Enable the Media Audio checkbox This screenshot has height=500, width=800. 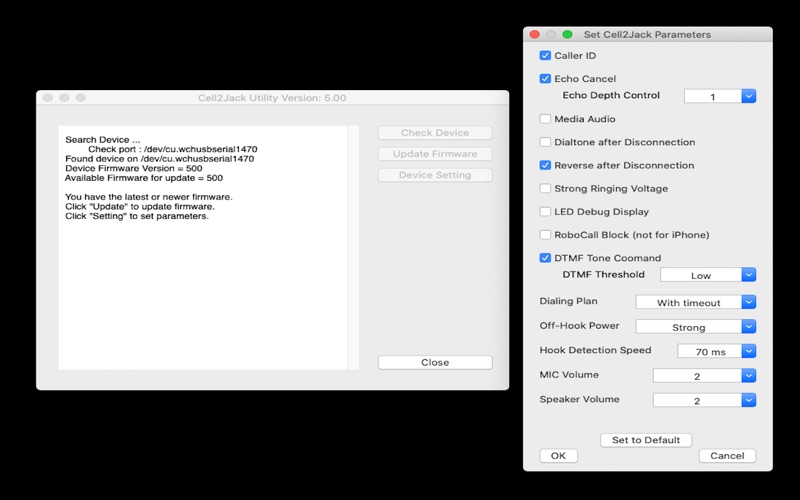(545, 119)
